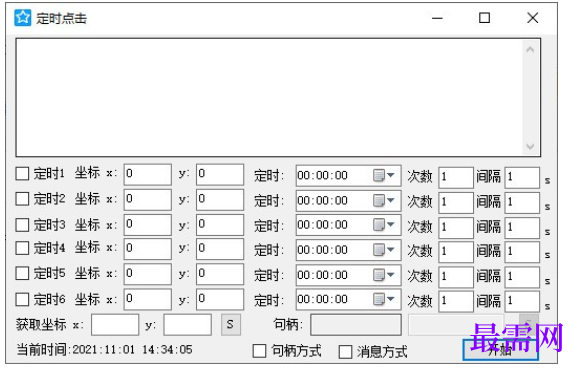This screenshot has width=582, height=369.
Task: Focus the 定时6 间隔 interval field
Action: [522, 301]
